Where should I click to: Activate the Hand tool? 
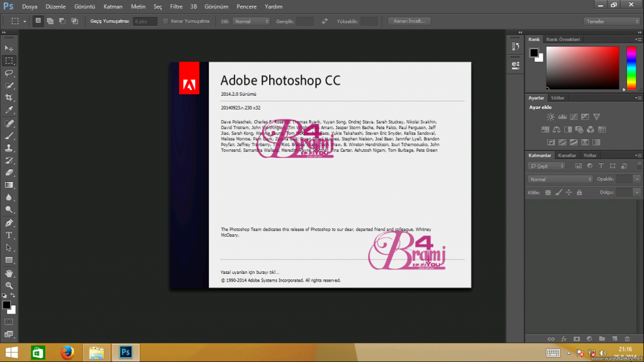tap(9, 273)
